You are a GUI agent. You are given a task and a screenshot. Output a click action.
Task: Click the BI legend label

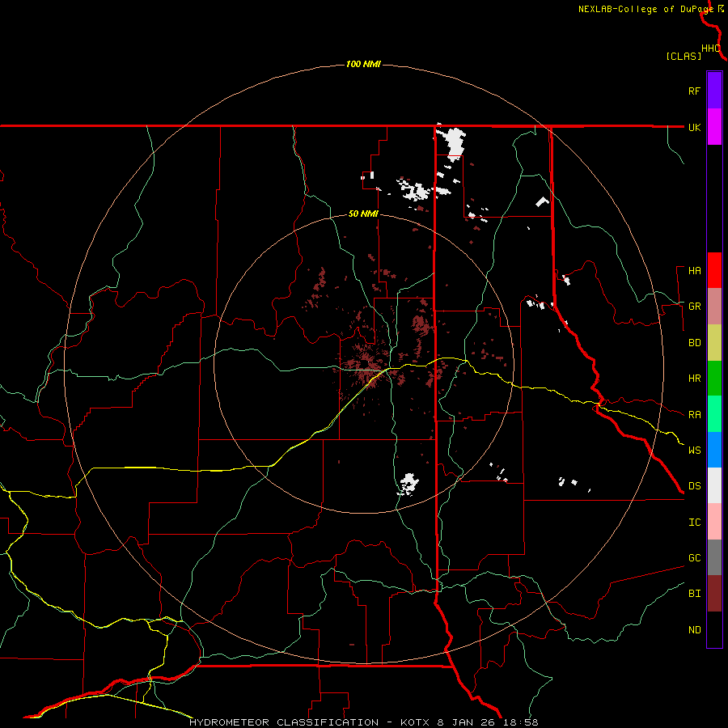[x=694, y=594]
